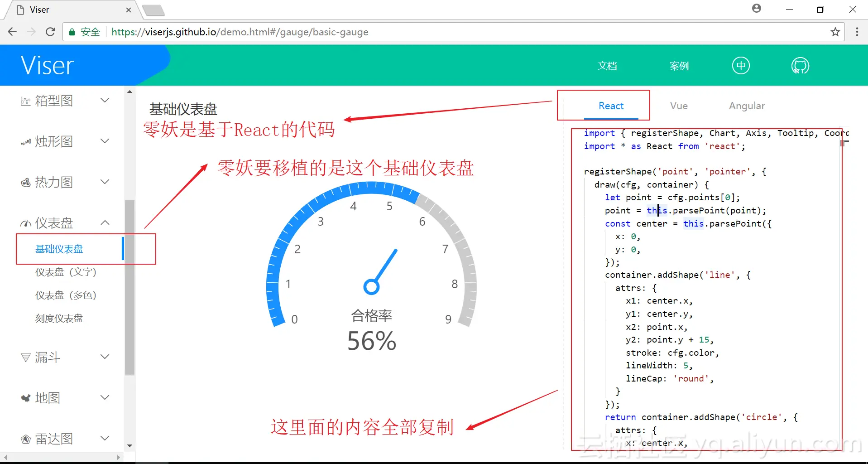The height and width of the screenshot is (464, 868).
Task: Click the gauge tick label 5
Action: coord(389,207)
